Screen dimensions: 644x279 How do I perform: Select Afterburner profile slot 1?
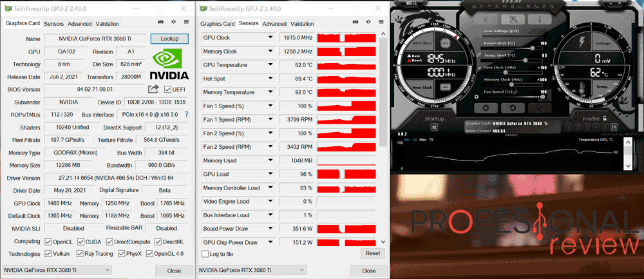click(x=569, y=128)
